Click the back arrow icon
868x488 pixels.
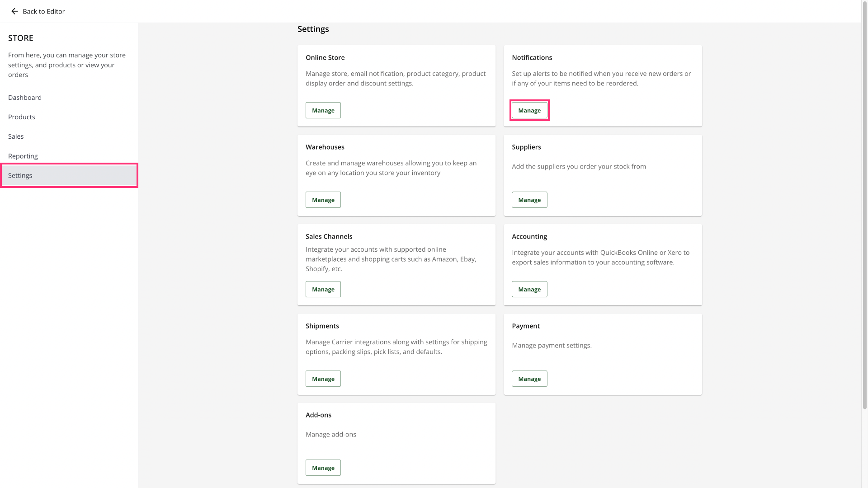pyautogui.click(x=14, y=11)
